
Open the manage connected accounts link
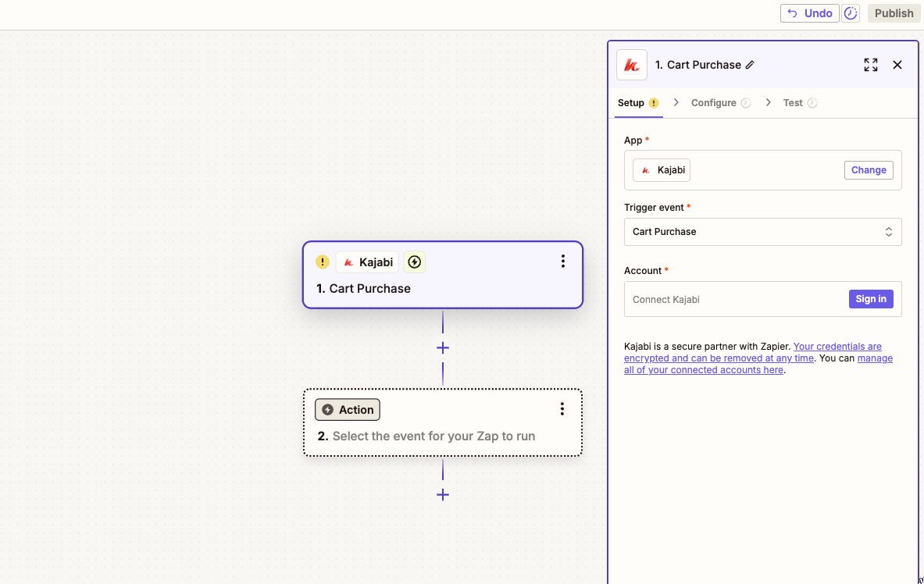tap(703, 369)
